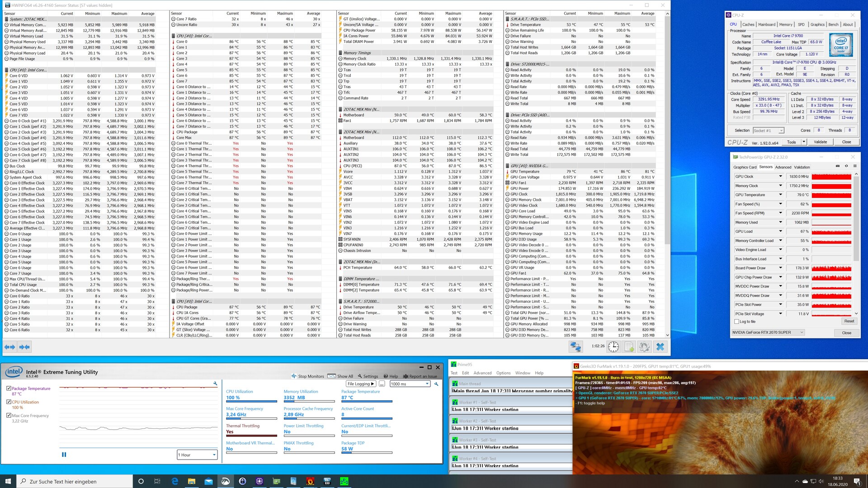Open XTU 1000 ms interval dropdown
The width and height of the screenshot is (868, 488).
coord(410,384)
